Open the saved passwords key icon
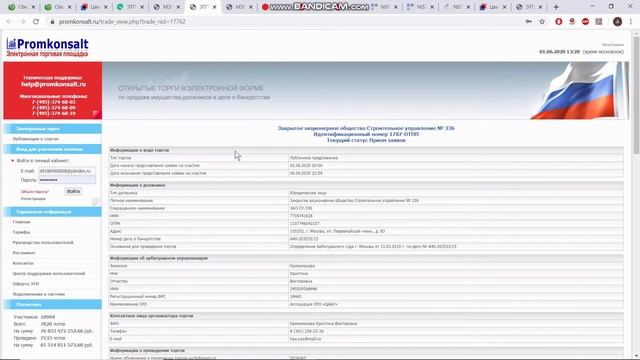Image resolution: width=640 pixels, height=360 pixels. tap(529, 22)
